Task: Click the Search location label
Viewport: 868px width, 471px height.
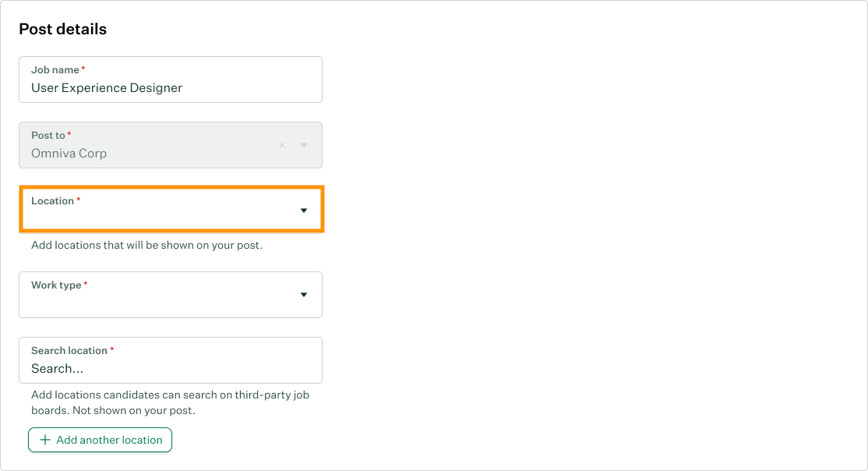Action: click(x=69, y=351)
